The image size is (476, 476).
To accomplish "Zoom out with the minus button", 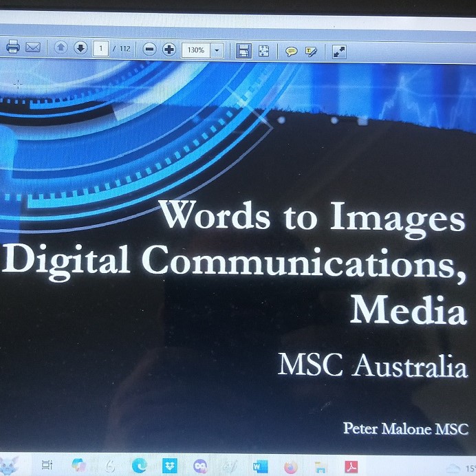I will tap(149, 50).
